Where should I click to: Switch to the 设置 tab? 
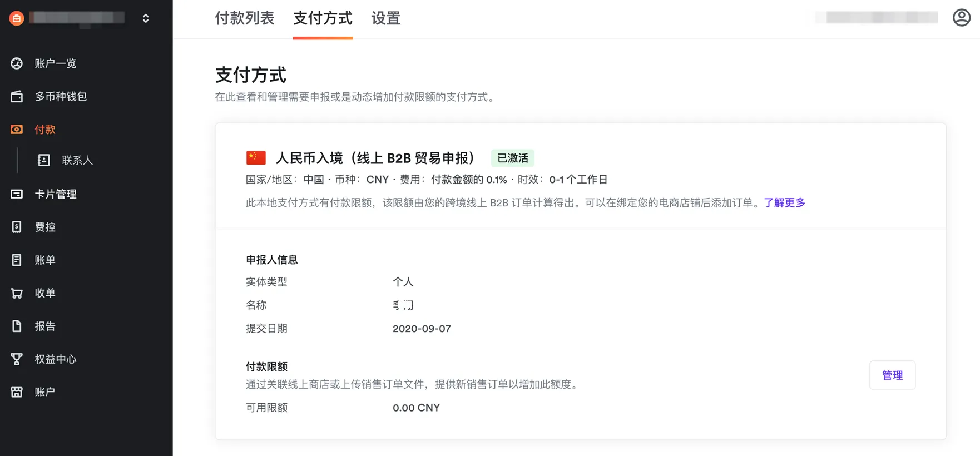(x=385, y=18)
